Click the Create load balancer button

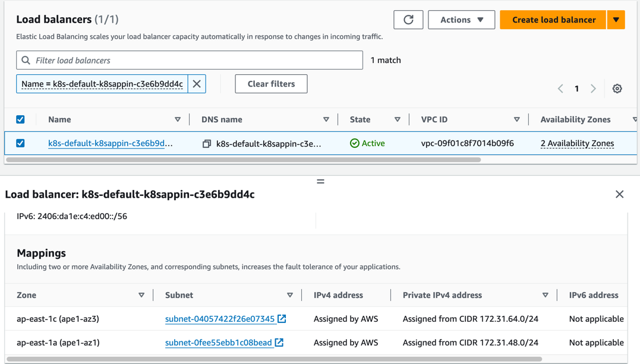click(x=552, y=20)
